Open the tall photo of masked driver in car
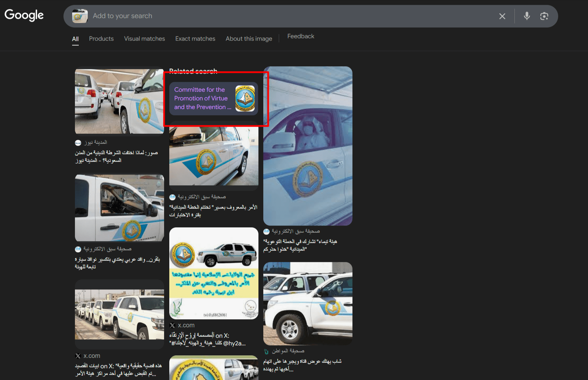Viewport: 588px width, 380px height. click(x=308, y=146)
